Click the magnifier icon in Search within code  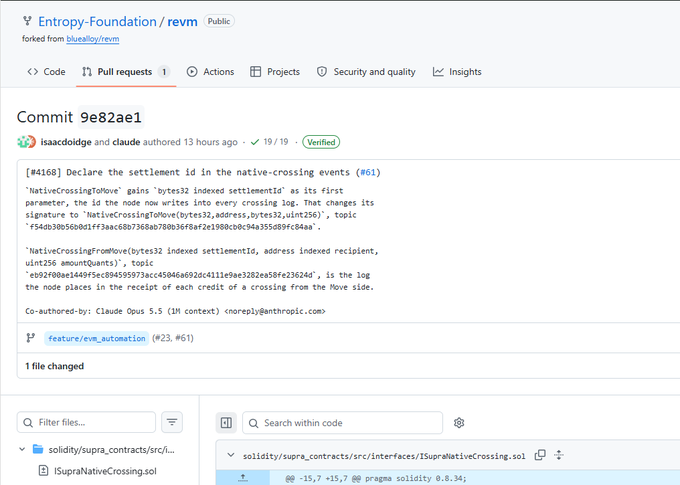[253, 423]
